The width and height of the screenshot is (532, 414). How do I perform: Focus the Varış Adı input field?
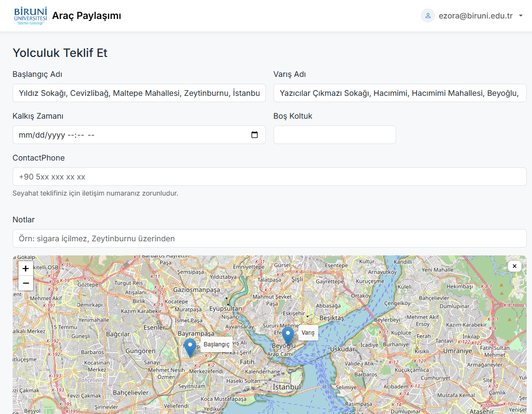tap(400, 93)
